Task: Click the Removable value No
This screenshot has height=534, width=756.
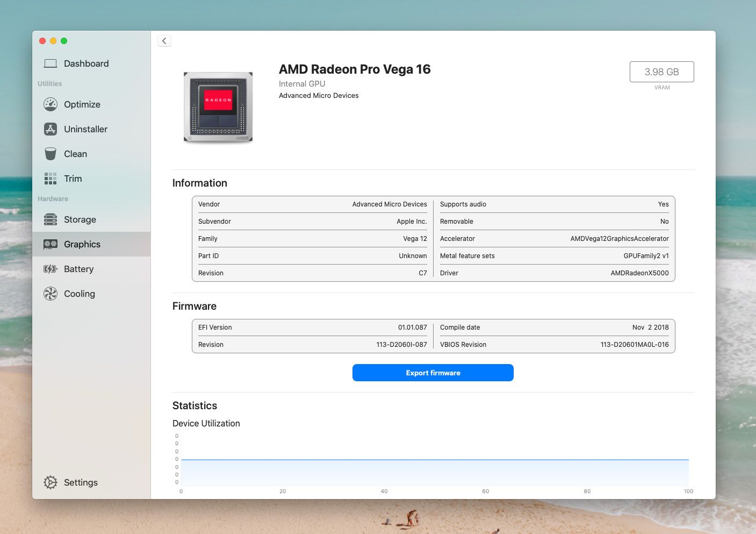Action: 665,222
